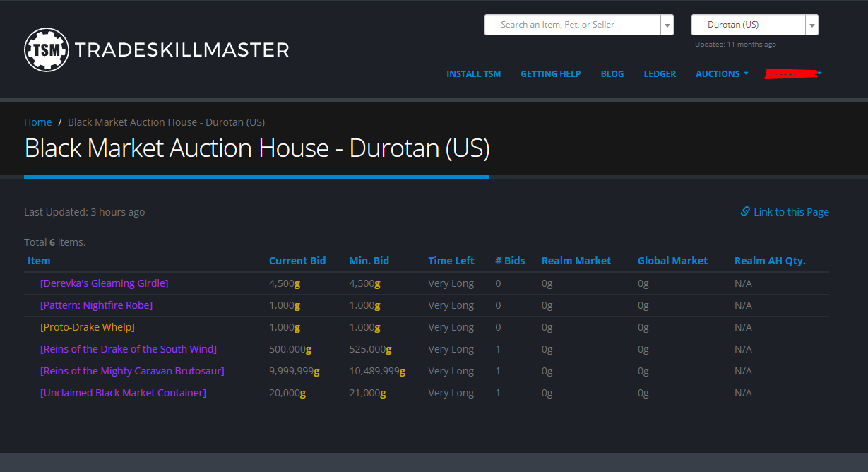Open the item search dropdown arrow
Screen dimensions: 868x472
(667, 25)
